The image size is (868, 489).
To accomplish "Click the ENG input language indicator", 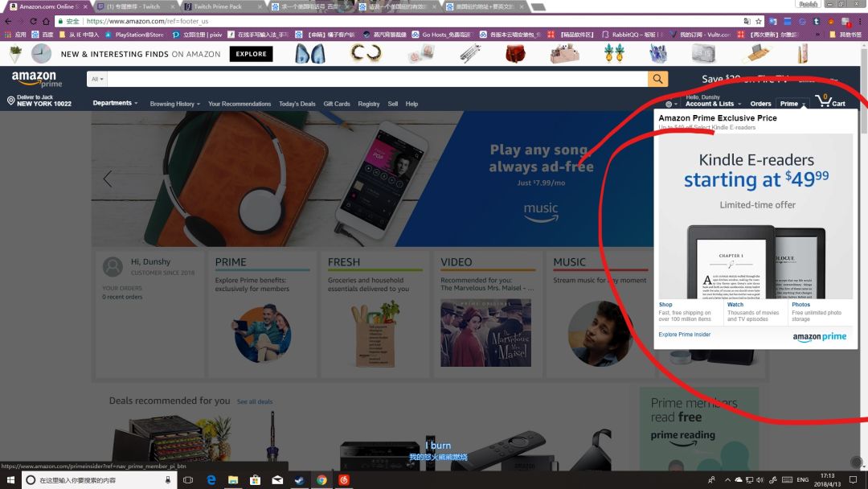I will [x=803, y=479].
